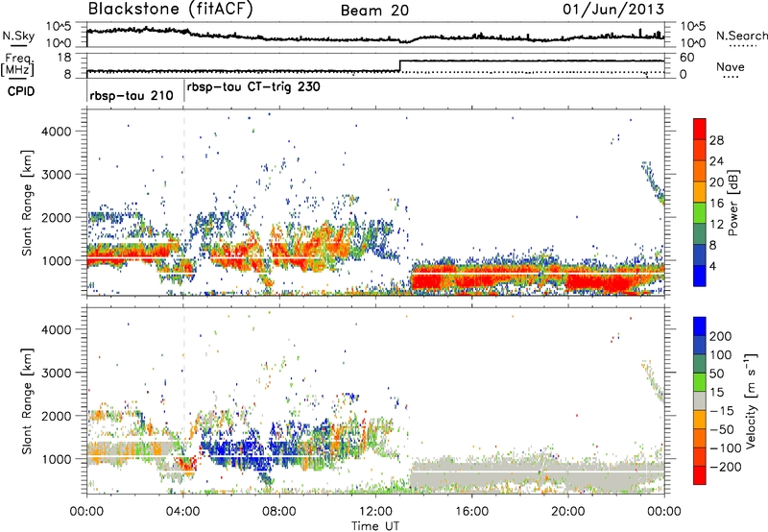The width and height of the screenshot is (768, 532).
Task: Click the '4000' tick of power panel
Action: click(x=57, y=132)
